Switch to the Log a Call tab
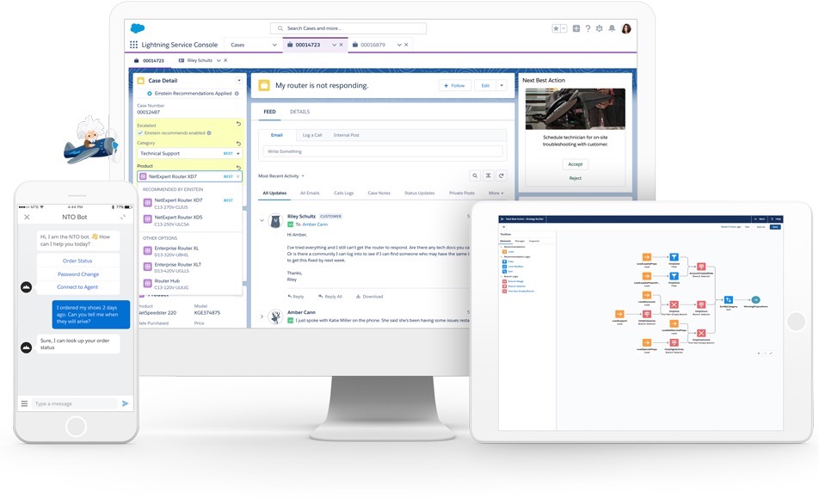 (x=312, y=135)
